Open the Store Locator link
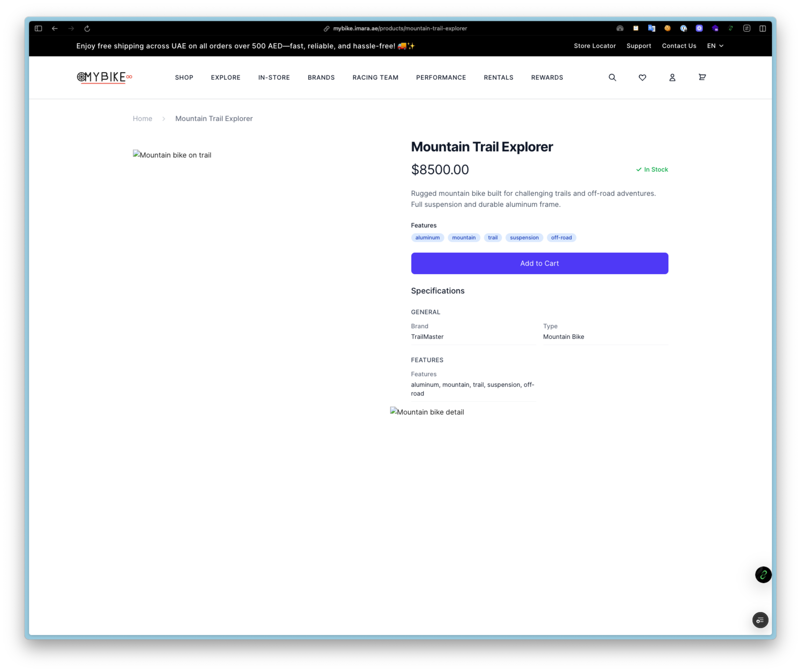Image resolution: width=801 pixels, height=672 pixels. (x=594, y=46)
